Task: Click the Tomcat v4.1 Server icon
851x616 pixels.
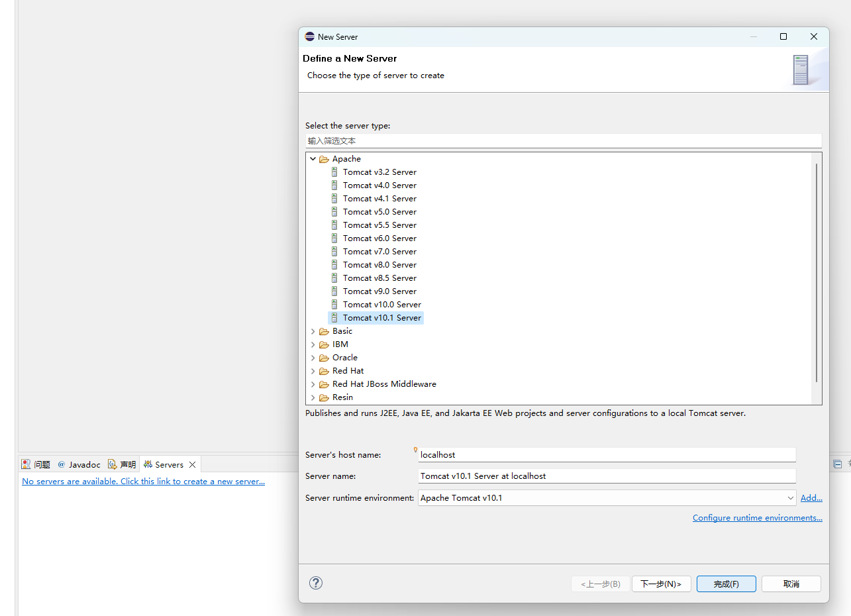Action: tap(334, 198)
